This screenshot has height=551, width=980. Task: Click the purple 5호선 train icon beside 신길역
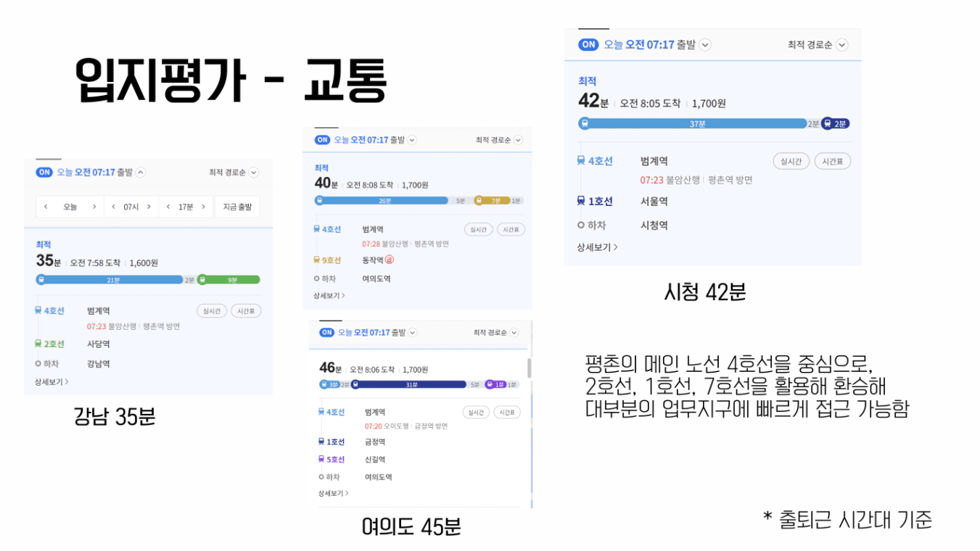321,459
